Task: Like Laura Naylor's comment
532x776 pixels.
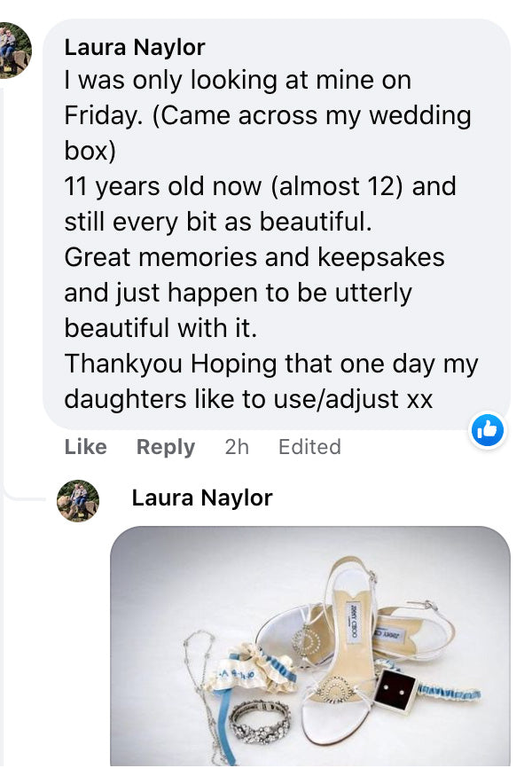Action: 85,447
